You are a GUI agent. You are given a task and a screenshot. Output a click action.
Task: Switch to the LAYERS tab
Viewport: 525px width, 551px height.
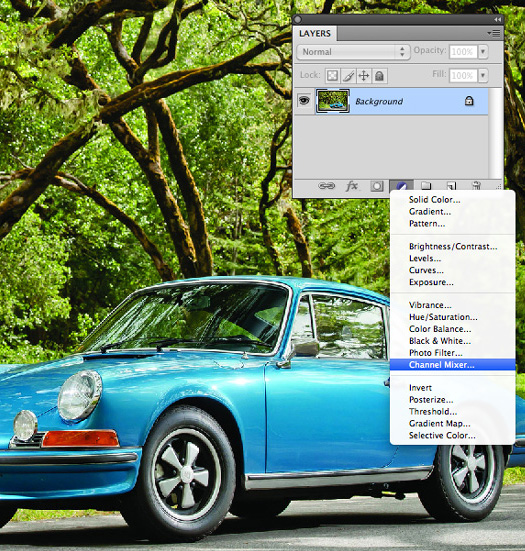[315, 33]
